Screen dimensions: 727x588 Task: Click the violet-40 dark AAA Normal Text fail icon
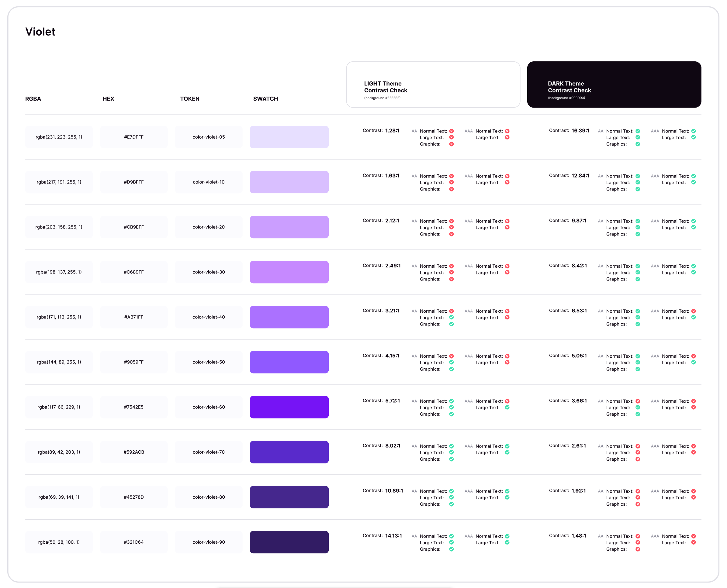[x=694, y=311]
